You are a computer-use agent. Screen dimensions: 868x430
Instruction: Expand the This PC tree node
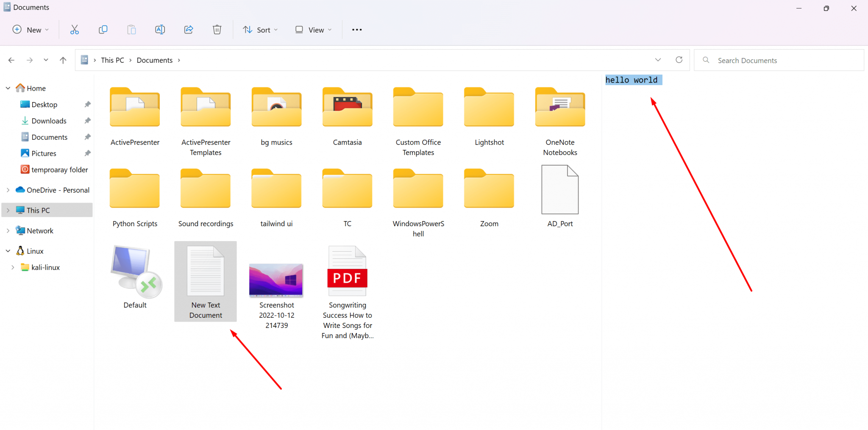[x=8, y=210]
